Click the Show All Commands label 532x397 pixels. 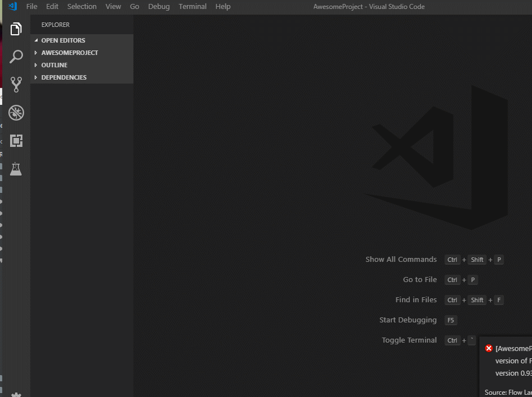tap(401, 259)
